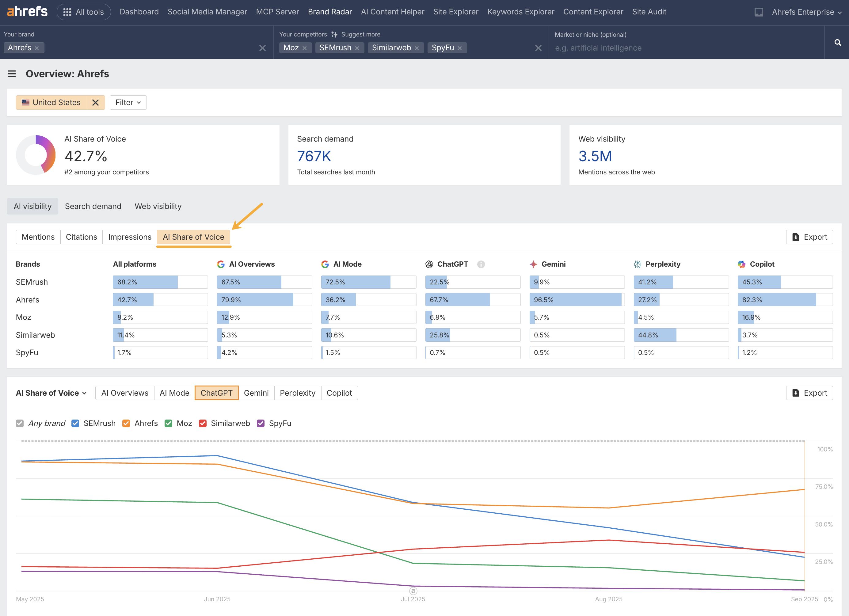
Task: Click the 767K search demand link
Action: click(x=314, y=156)
